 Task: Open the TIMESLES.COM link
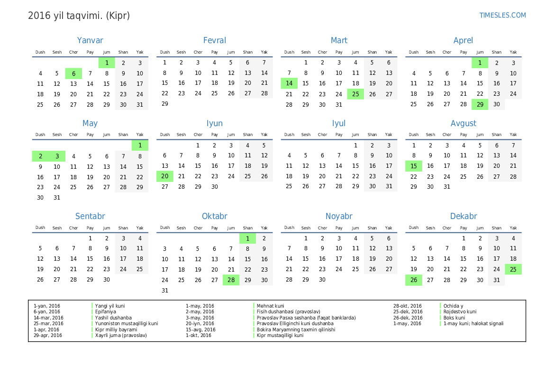click(502, 15)
